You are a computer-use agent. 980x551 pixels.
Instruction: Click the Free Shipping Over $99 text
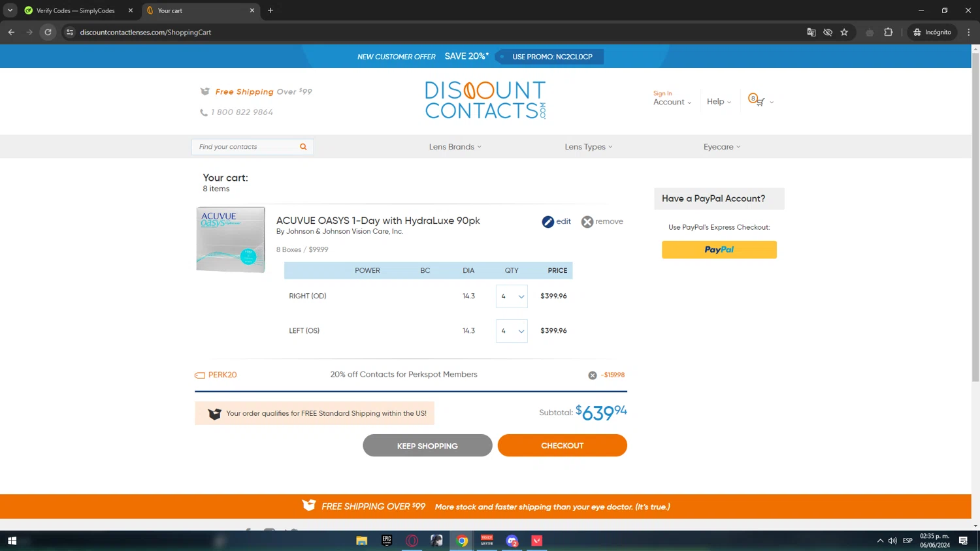263,92
